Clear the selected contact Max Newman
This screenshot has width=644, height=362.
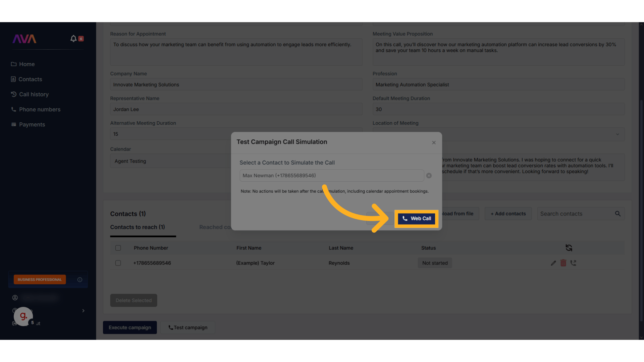click(429, 176)
